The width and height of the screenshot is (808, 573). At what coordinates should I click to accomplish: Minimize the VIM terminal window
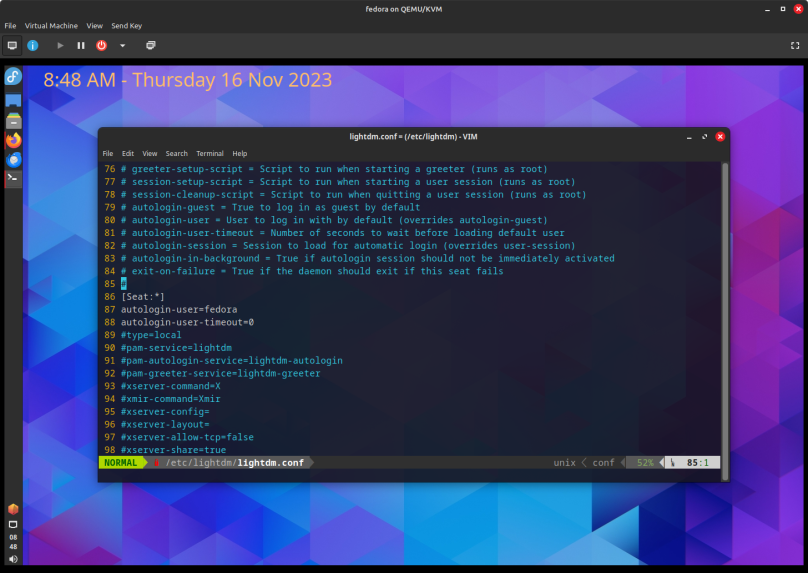[689, 137]
